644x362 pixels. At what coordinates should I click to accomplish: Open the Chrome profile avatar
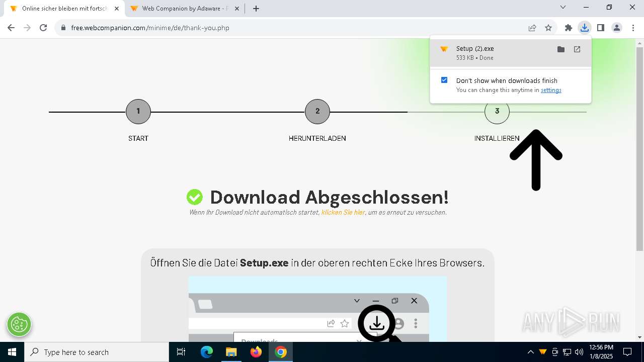click(x=617, y=28)
